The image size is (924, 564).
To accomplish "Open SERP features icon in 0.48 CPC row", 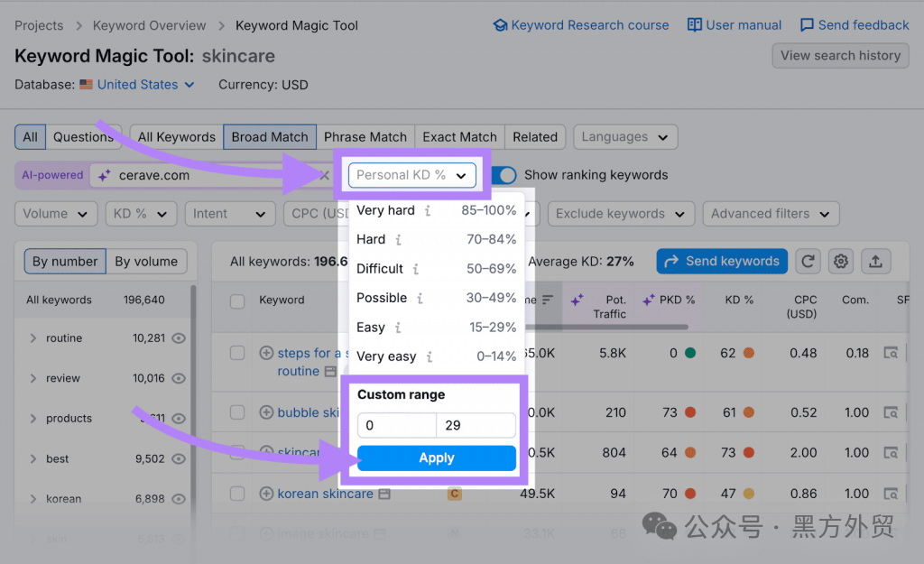I will click(x=891, y=353).
